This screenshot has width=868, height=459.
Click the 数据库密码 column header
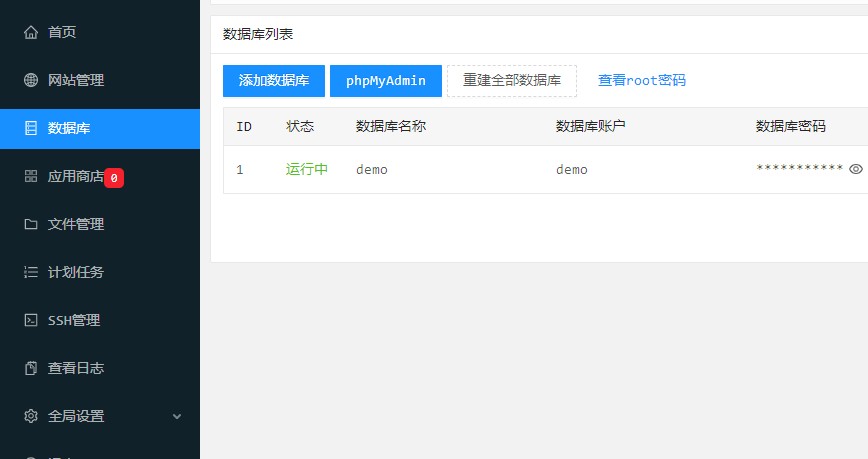(791, 126)
